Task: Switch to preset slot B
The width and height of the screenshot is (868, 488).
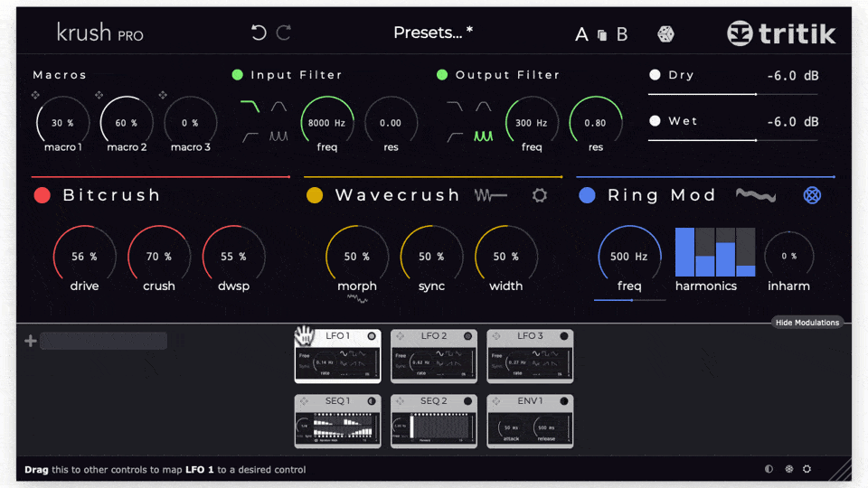Action: tap(622, 35)
